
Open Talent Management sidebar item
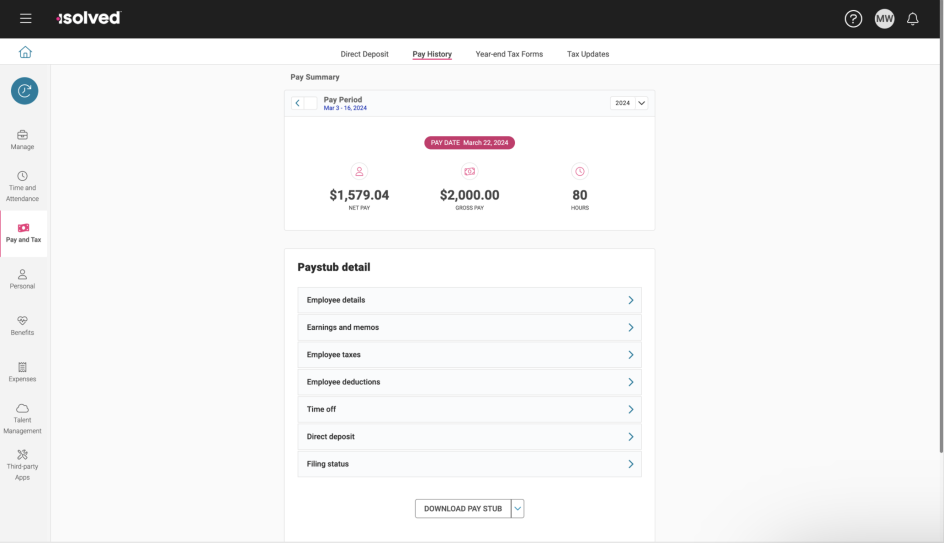tap(23, 418)
